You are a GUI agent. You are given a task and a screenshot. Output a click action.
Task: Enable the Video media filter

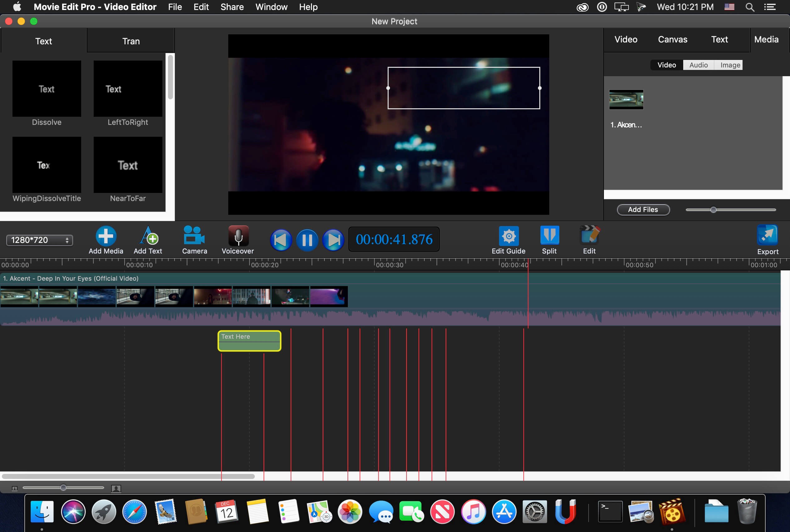[x=666, y=65]
